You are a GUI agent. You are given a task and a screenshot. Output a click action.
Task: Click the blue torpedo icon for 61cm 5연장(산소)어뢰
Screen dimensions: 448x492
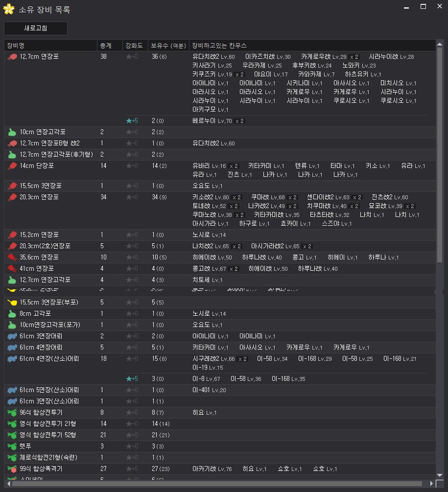[x=12, y=390]
